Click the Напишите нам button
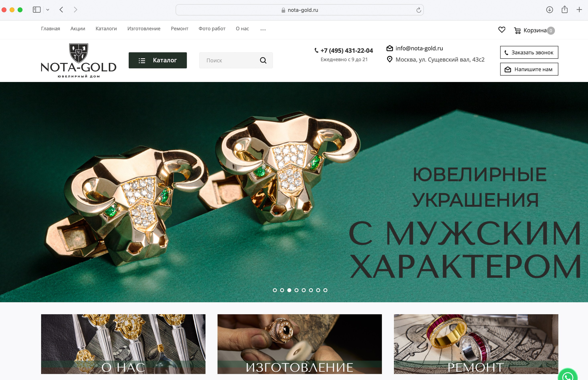Screen dimensions: 588x380 (529, 69)
